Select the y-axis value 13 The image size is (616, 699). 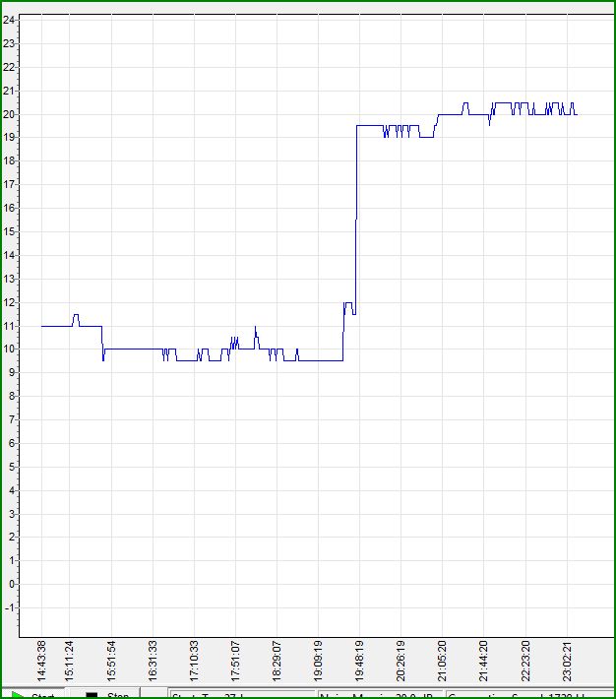coord(9,279)
